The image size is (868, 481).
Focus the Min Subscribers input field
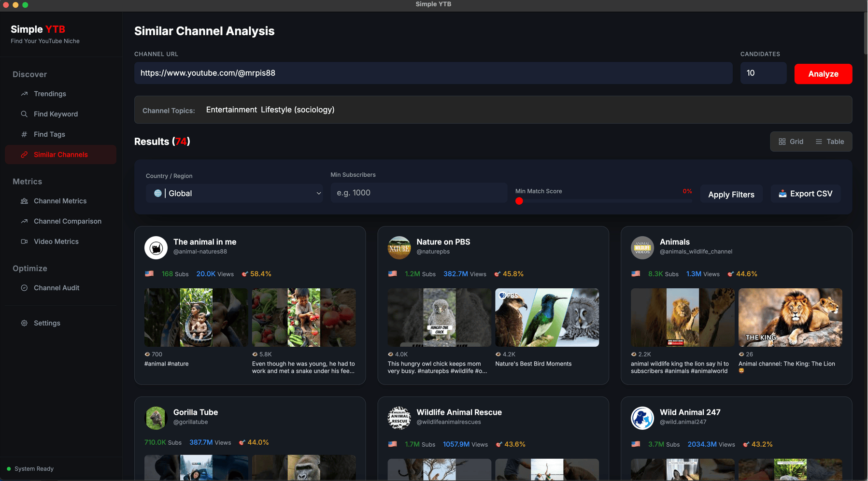[418, 193]
